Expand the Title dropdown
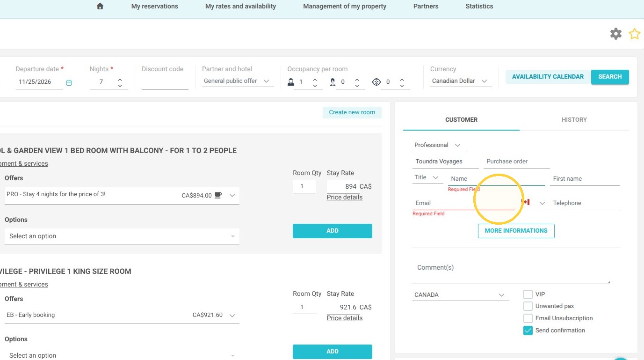Image resolution: width=644 pixels, height=360 pixels. 427,178
